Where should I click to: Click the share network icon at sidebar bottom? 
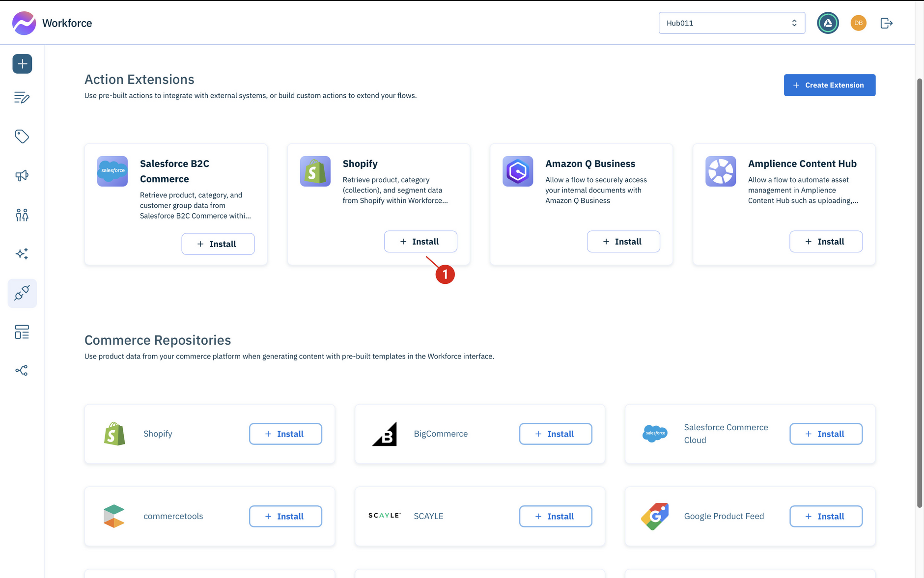click(x=22, y=370)
